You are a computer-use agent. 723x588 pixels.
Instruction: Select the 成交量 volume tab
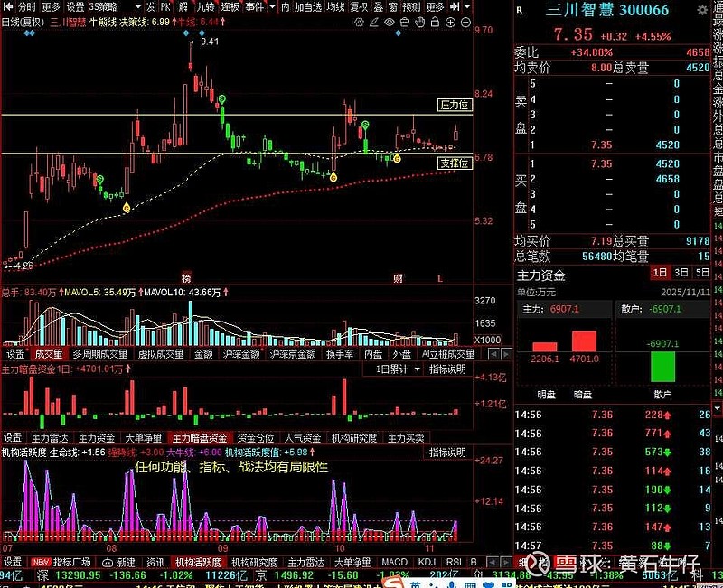(49, 354)
